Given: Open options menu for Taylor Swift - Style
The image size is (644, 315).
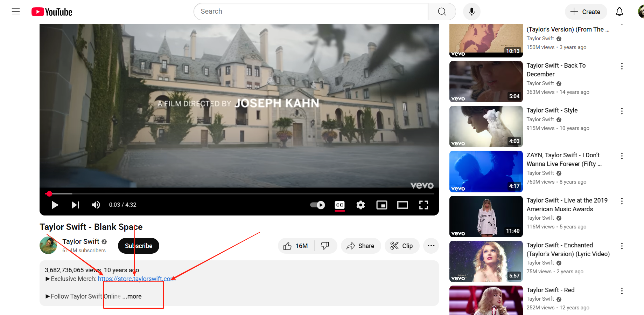Looking at the screenshot, I should click(622, 111).
